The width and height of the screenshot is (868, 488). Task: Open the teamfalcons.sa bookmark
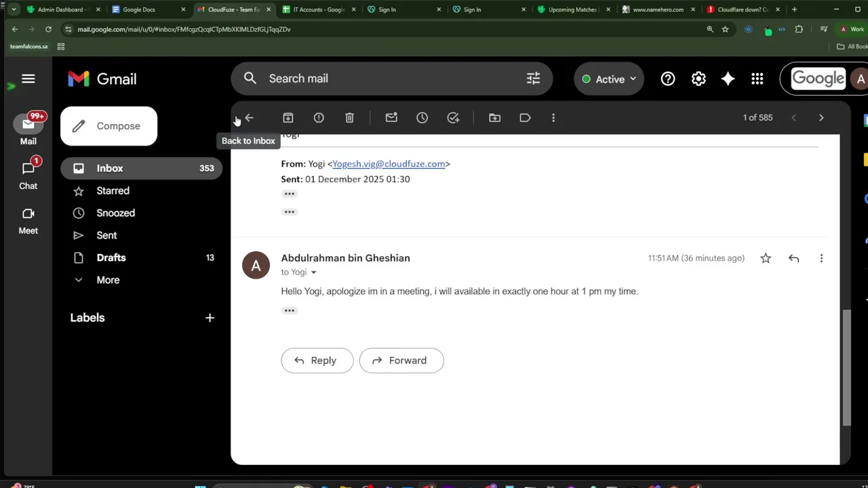[28, 46]
